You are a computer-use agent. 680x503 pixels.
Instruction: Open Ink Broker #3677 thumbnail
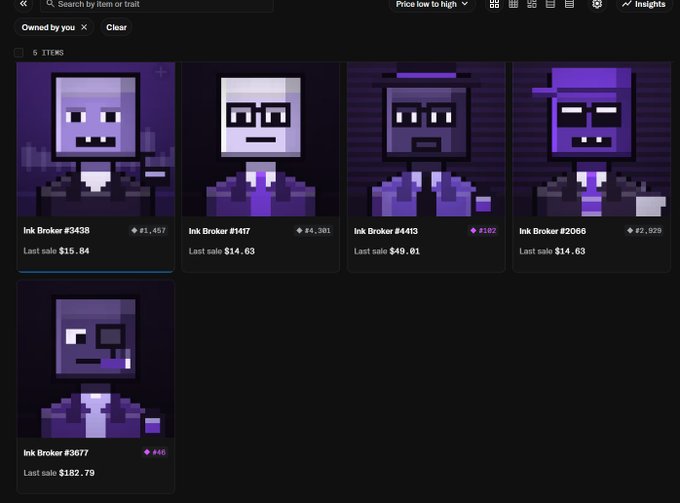point(96,359)
